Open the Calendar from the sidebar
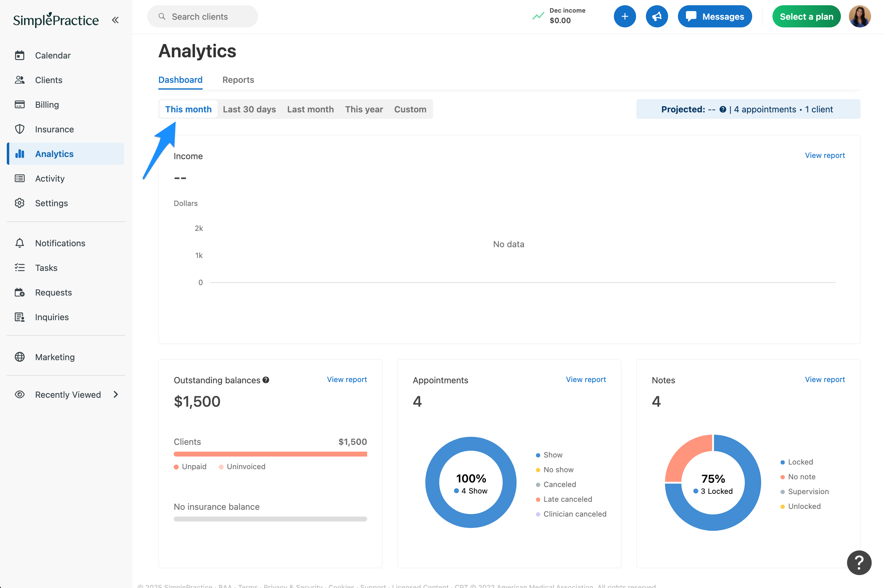 (53, 55)
